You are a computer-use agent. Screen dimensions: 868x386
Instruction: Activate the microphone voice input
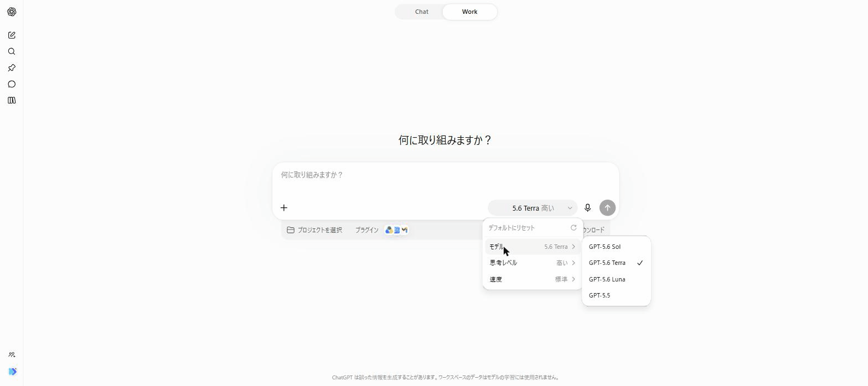click(588, 208)
